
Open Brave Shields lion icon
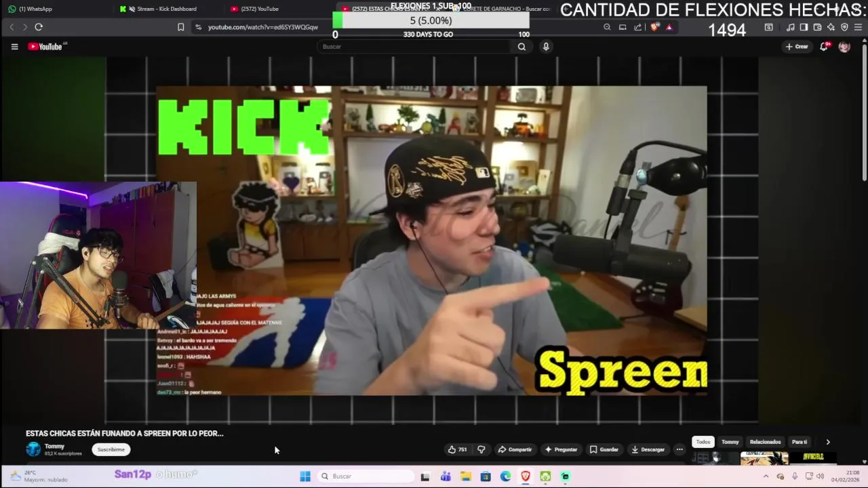[654, 27]
